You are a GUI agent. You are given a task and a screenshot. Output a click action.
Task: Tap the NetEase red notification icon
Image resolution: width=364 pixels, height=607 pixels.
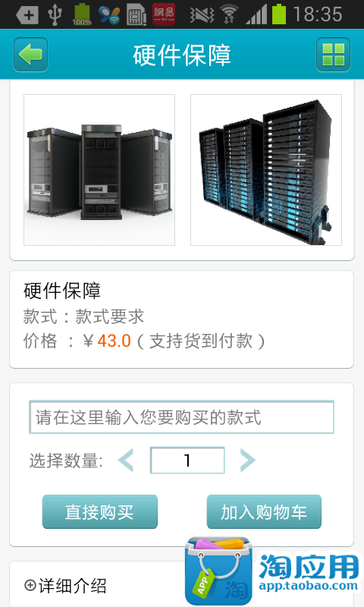[164, 14]
